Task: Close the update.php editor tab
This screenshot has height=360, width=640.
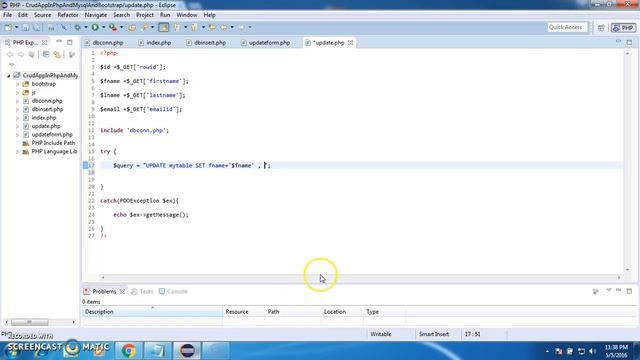Action: point(350,42)
